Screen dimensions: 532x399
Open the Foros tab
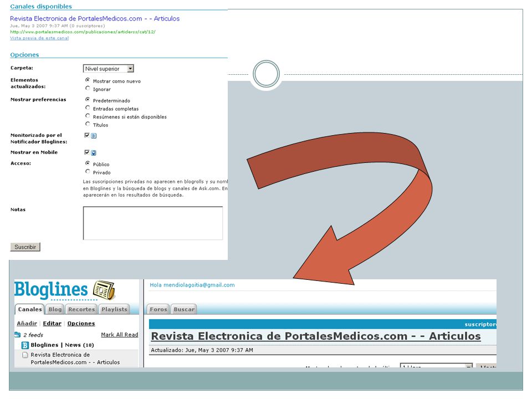[158, 309]
